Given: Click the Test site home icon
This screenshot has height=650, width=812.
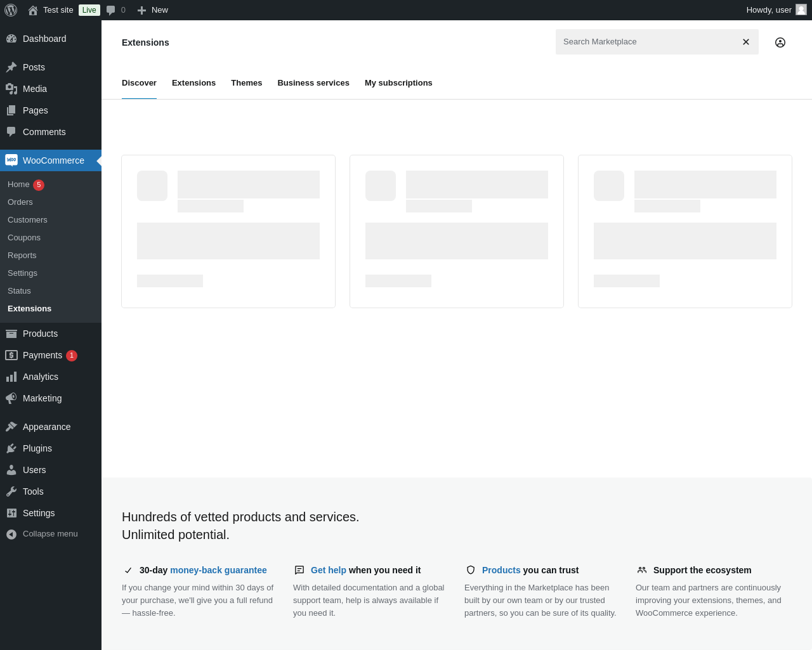Looking at the screenshot, I should pyautogui.click(x=33, y=10).
